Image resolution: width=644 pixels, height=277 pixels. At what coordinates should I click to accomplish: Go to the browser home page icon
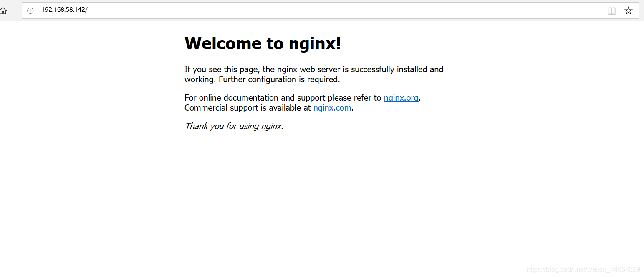[x=3, y=11]
